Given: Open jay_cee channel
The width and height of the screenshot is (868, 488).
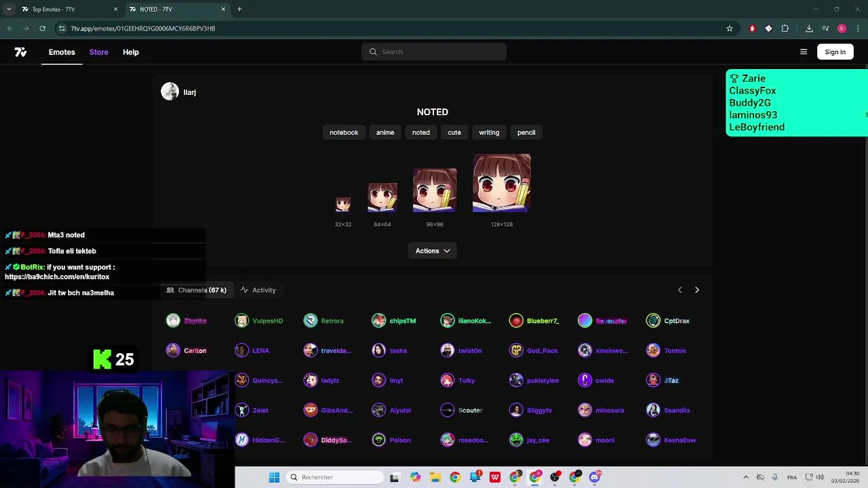Looking at the screenshot, I should tap(529, 440).
